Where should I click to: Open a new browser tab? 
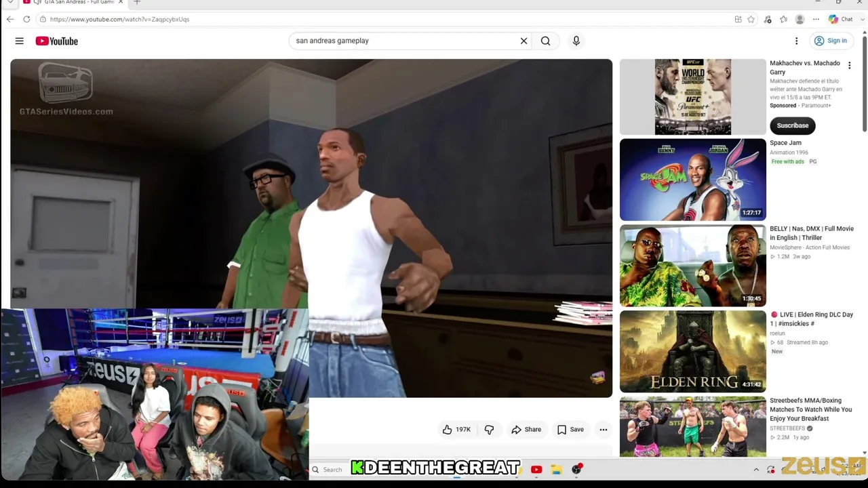pyautogui.click(x=137, y=3)
